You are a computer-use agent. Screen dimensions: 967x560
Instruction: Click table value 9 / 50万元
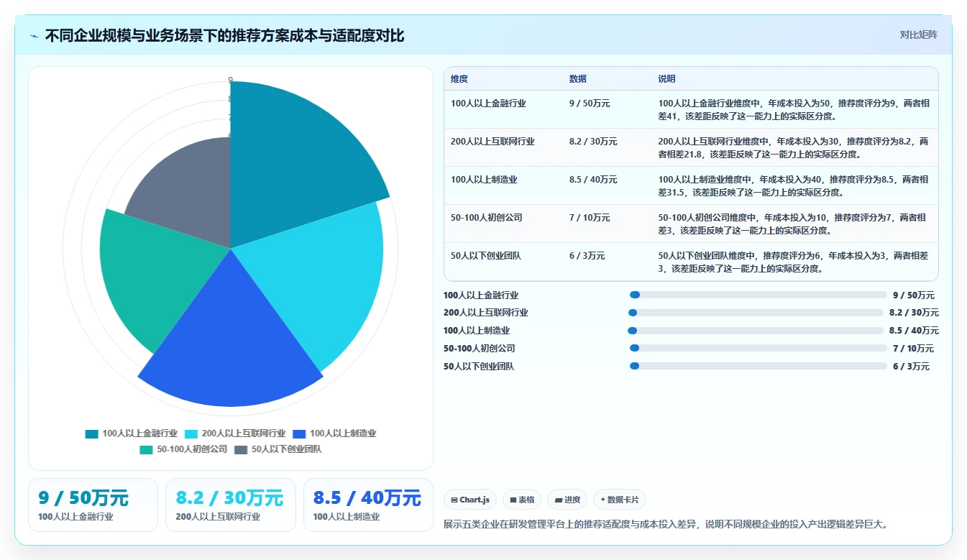click(x=589, y=104)
